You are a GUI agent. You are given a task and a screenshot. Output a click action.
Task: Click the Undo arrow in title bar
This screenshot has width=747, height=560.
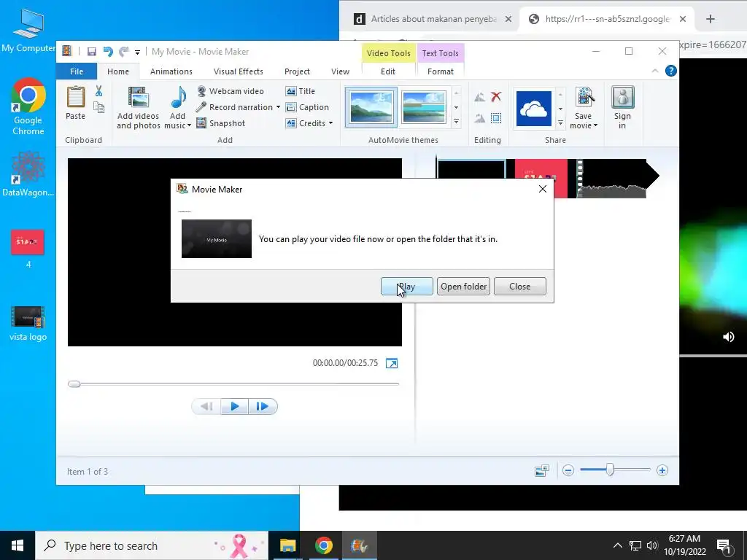108,52
